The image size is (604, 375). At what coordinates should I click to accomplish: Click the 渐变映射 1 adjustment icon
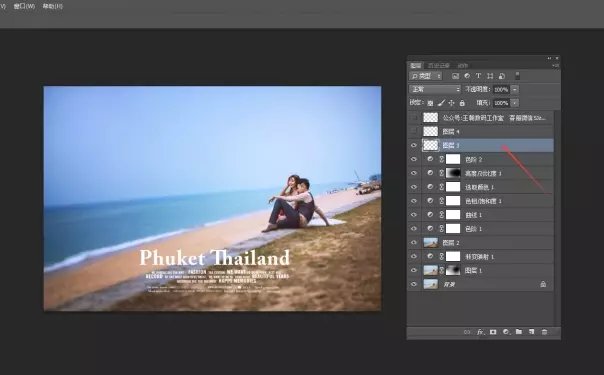[430, 256]
